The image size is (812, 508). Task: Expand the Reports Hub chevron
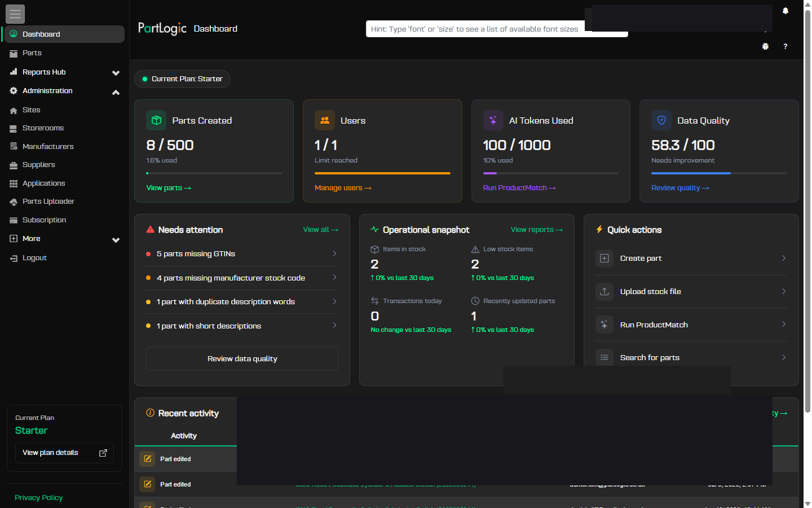tap(116, 73)
